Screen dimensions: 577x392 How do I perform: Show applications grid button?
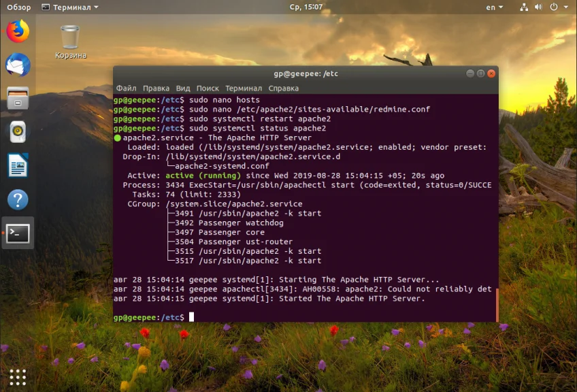(x=18, y=377)
